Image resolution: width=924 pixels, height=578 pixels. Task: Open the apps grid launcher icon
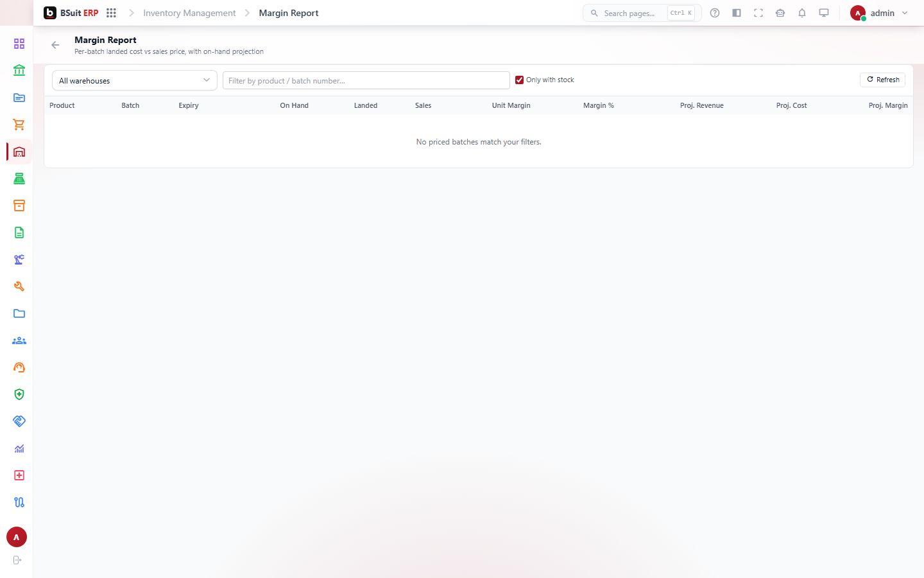point(111,13)
